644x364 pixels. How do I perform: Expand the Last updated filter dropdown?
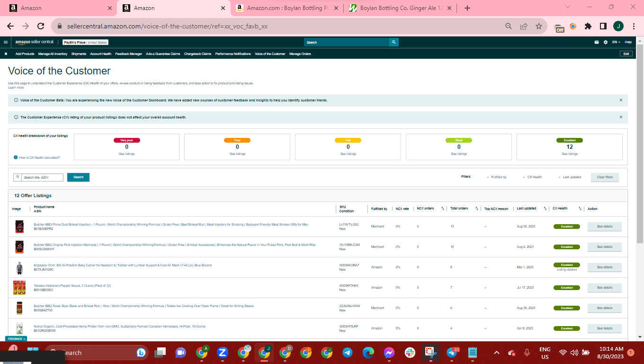pyautogui.click(x=569, y=177)
